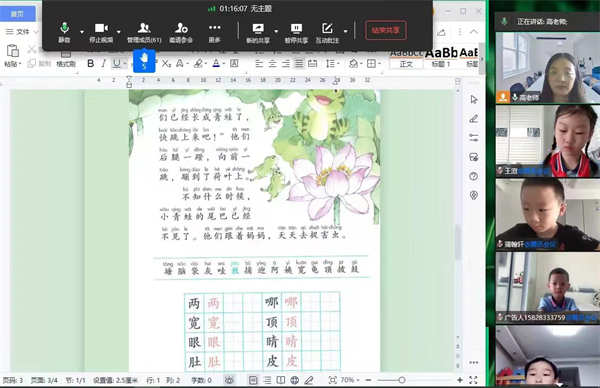Image resolution: width=600 pixels, height=388 pixels.
Task: Click the zoom slider handle
Action: (x=402, y=380)
